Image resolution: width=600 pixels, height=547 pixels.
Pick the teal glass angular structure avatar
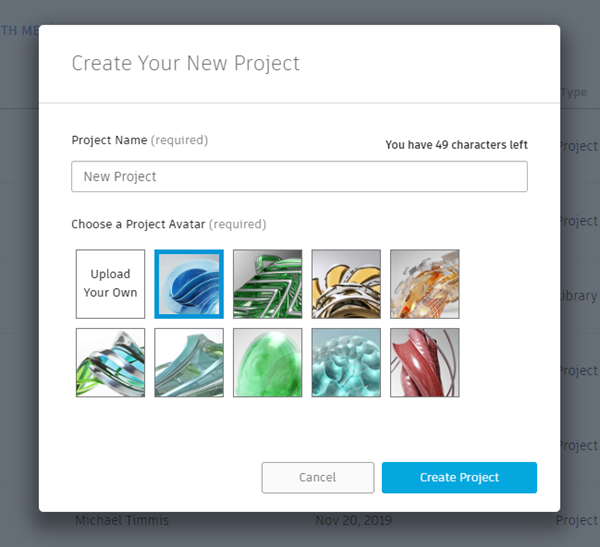tap(189, 362)
